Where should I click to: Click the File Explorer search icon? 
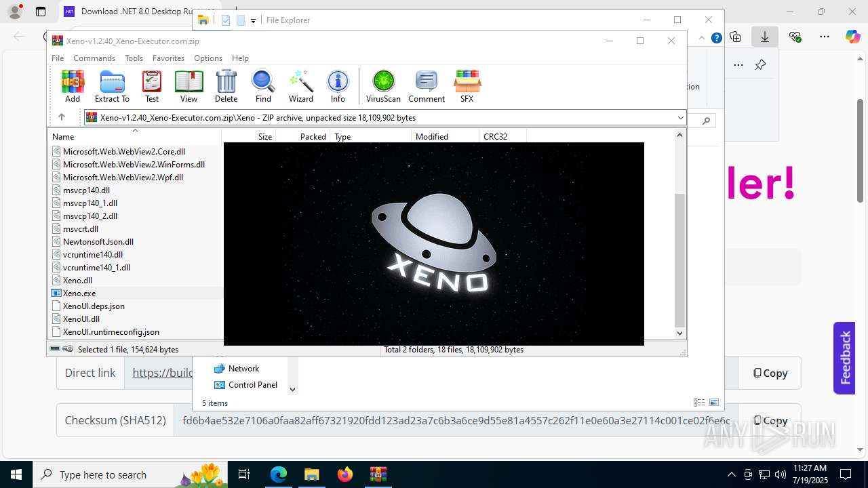[x=706, y=121]
